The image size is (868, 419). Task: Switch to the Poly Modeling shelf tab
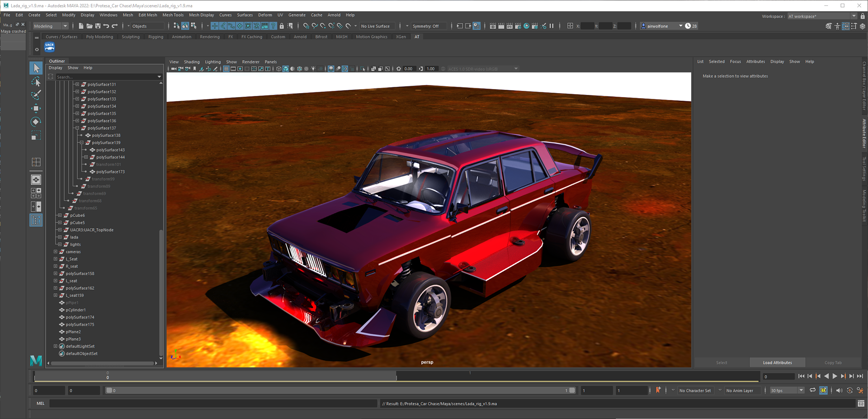[99, 37]
